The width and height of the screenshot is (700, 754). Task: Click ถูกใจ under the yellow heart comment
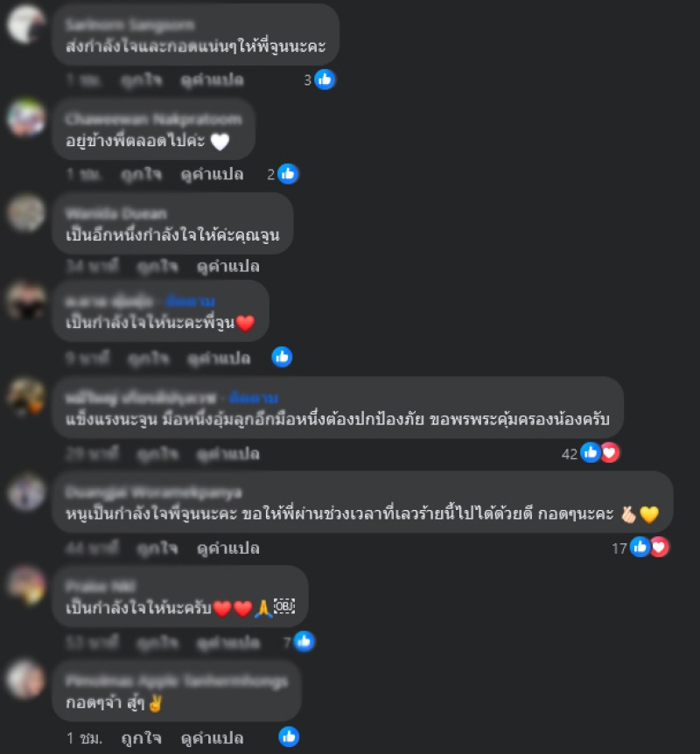pyautogui.click(x=157, y=548)
